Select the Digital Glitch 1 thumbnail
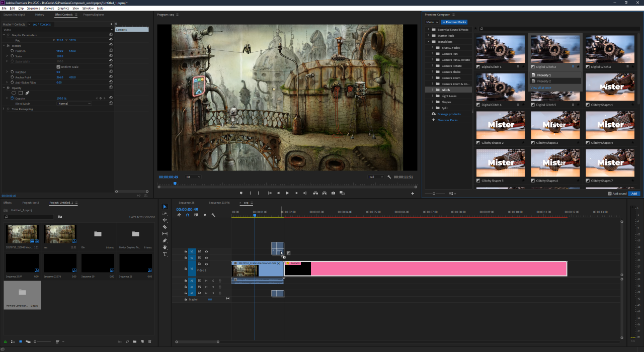The image size is (644, 352). 501,49
